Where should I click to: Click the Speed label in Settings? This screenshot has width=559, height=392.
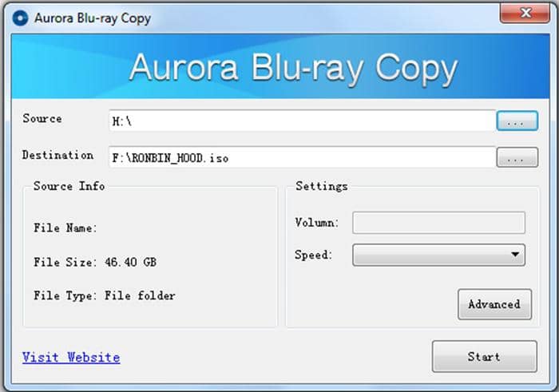tap(313, 255)
